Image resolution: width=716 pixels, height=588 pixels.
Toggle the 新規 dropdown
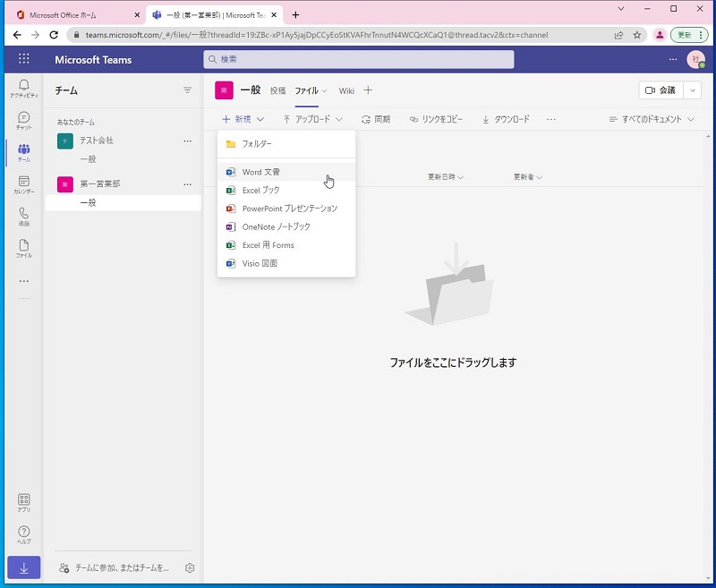(x=243, y=119)
